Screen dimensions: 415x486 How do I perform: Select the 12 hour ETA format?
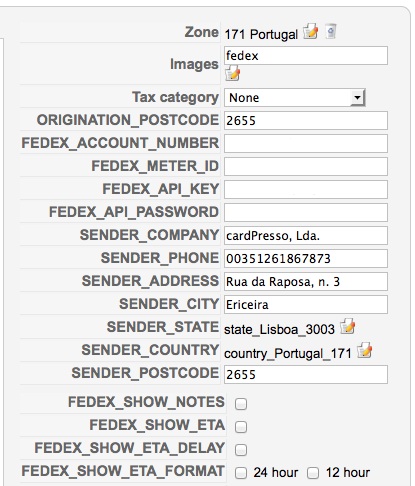(x=313, y=473)
